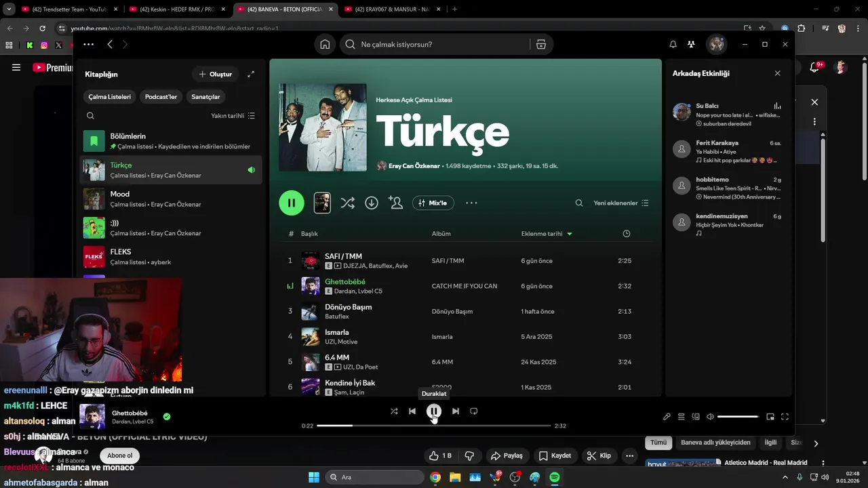This screenshot has height=488, width=868.
Task: Pause playback in bottom player bar
Action: click(x=434, y=411)
